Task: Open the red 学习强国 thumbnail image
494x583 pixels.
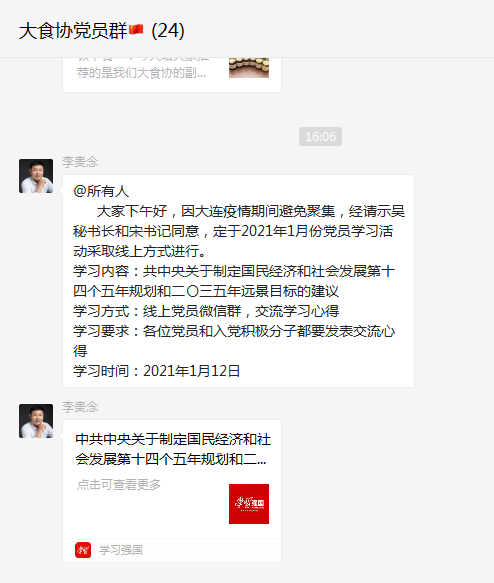Action: (x=249, y=504)
